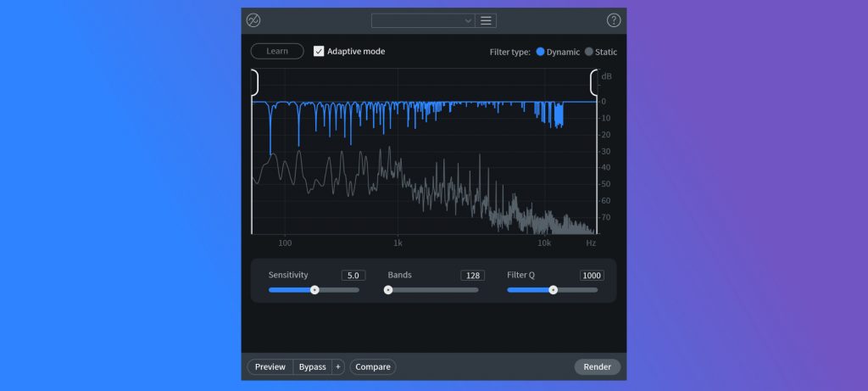Click the right frequency range bracket handle

point(594,82)
